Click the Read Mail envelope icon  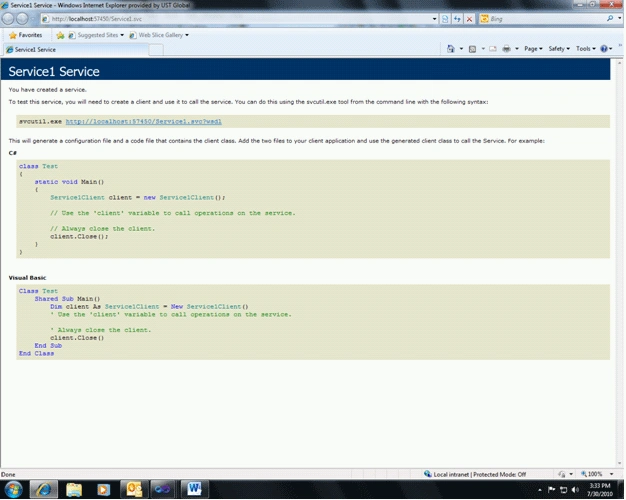click(493, 49)
